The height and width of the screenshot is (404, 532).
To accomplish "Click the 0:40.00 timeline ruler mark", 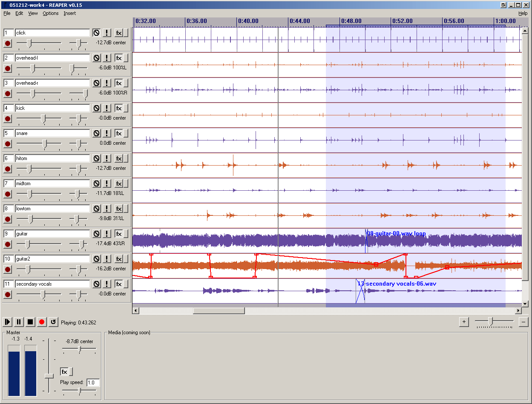I will (x=248, y=21).
